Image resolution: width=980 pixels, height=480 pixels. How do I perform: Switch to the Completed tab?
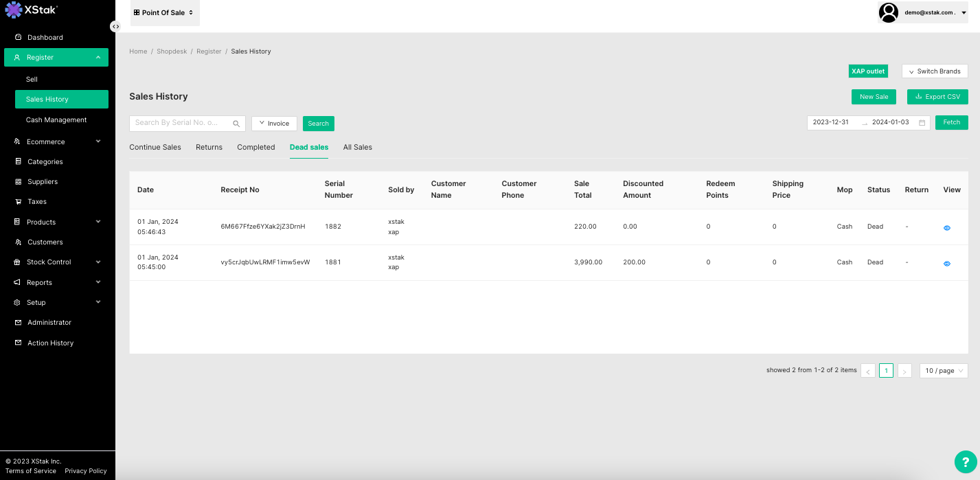255,147
